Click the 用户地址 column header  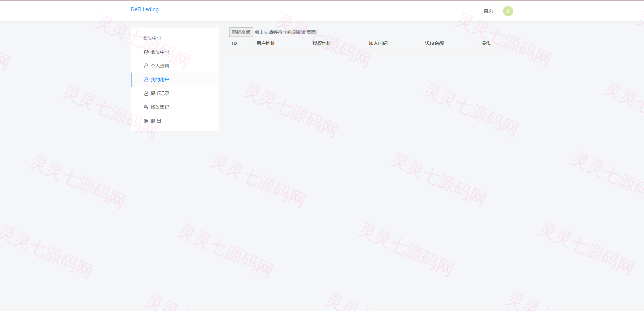pyautogui.click(x=266, y=43)
